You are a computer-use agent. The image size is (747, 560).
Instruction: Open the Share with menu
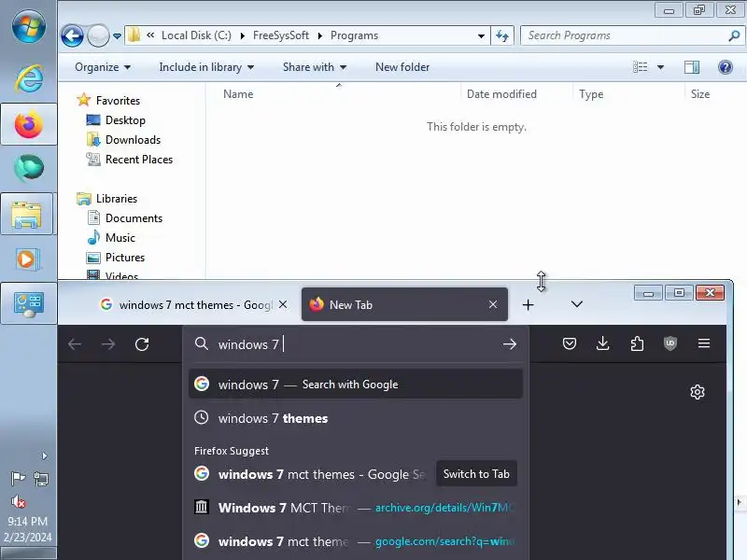(315, 67)
